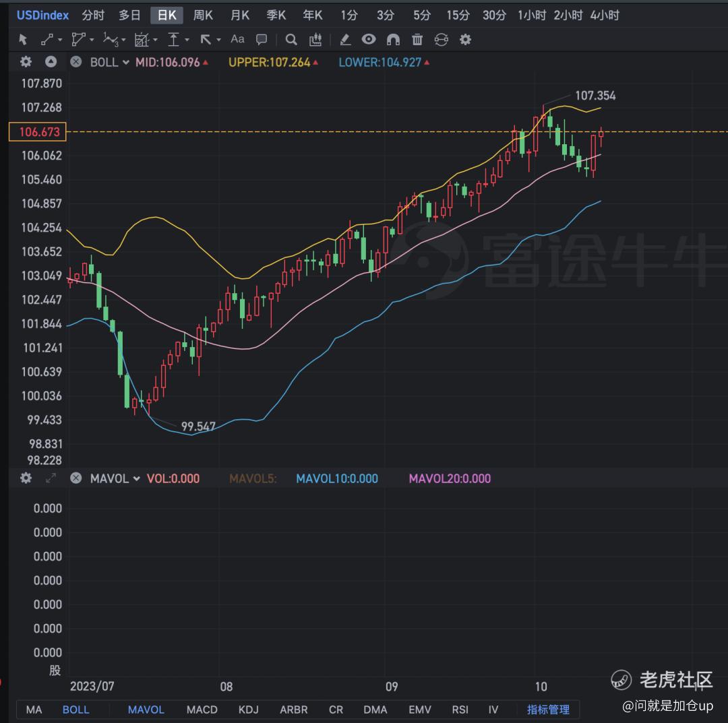The image size is (728, 723).
Task: Switch to 30分 timeframe
Action: (x=495, y=15)
